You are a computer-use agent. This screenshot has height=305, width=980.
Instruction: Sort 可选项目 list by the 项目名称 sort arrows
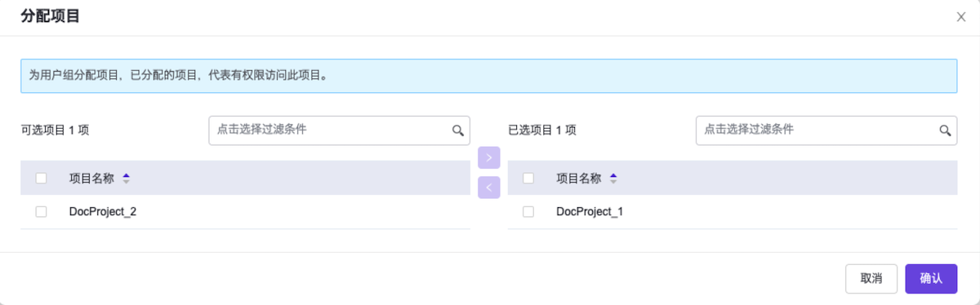[126, 179]
